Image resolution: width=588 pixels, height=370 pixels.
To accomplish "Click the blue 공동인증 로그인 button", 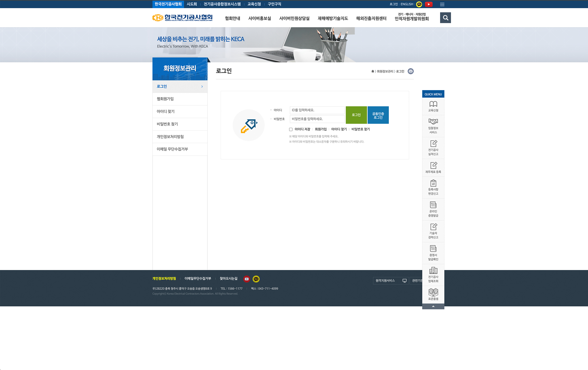I will pos(378,115).
